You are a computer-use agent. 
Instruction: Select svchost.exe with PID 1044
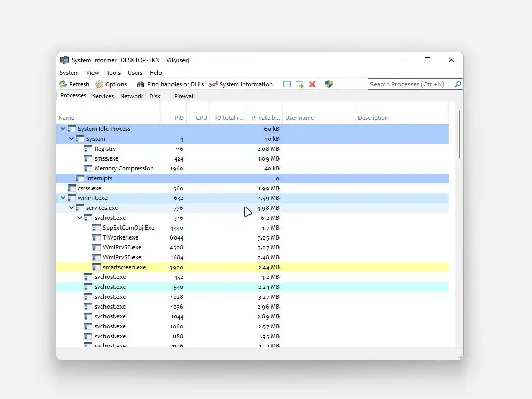pyautogui.click(x=252, y=316)
